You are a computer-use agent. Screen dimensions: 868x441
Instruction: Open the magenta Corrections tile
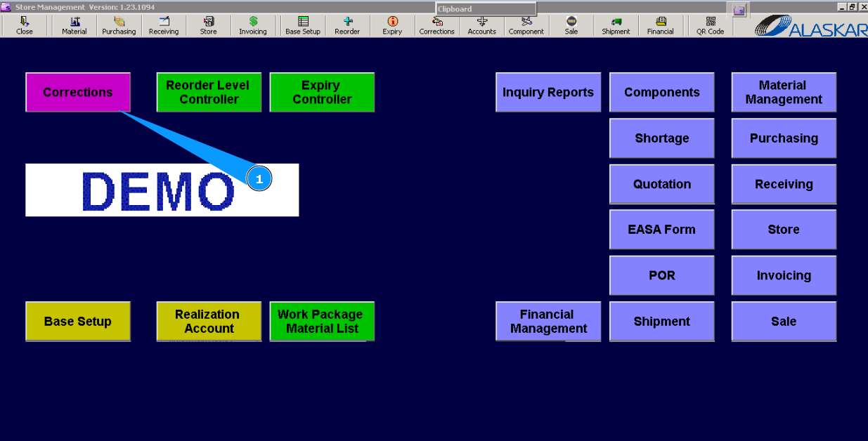pos(78,92)
